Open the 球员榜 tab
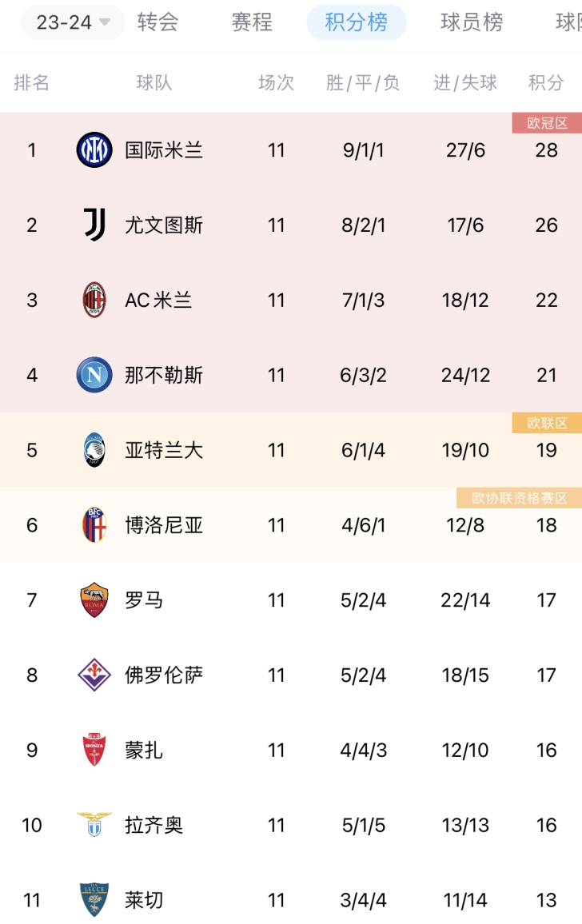 pyautogui.click(x=472, y=22)
